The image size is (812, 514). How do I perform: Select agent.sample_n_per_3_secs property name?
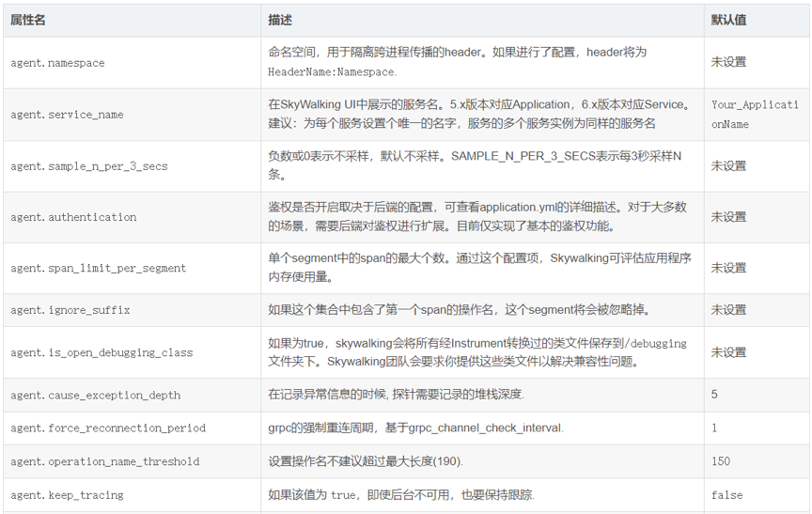(88, 166)
